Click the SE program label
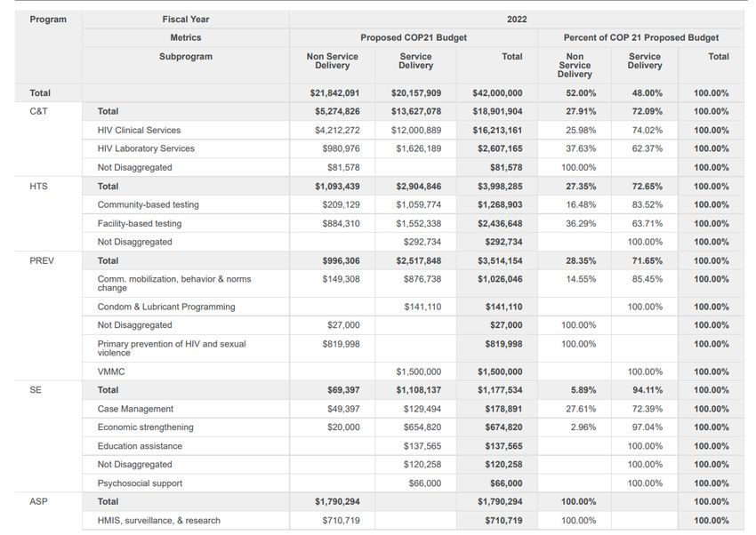Viewport: 756px width, 535px height. (x=36, y=390)
